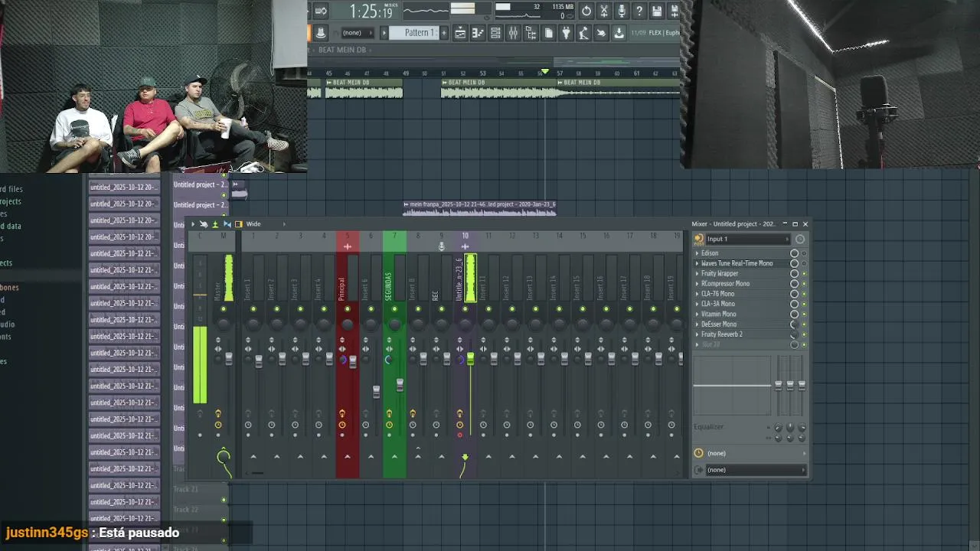Open the mixer output (none) dropdown at bottom
The width and height of the screenshot is (980, 551).
755,470
